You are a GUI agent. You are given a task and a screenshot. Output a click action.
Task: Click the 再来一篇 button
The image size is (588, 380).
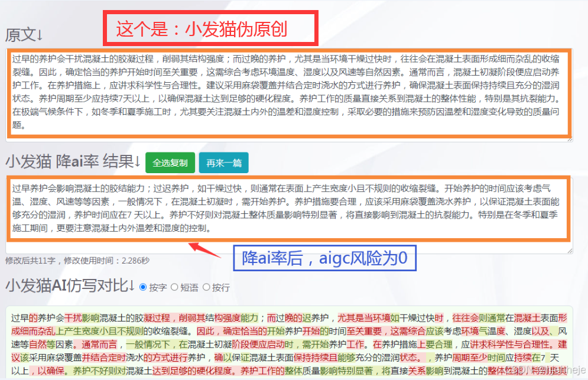pyautogui.click(x=223, y=163)
